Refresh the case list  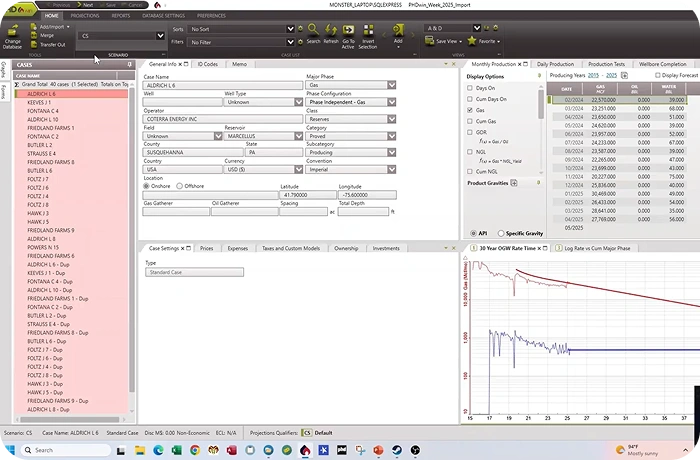[x=331, y=32]
